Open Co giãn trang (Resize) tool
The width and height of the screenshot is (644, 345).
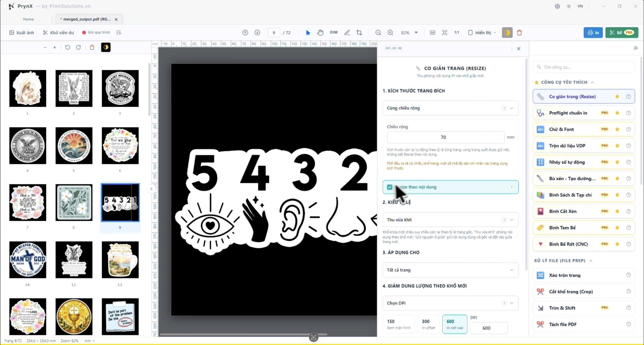click(x=584, y=96)
